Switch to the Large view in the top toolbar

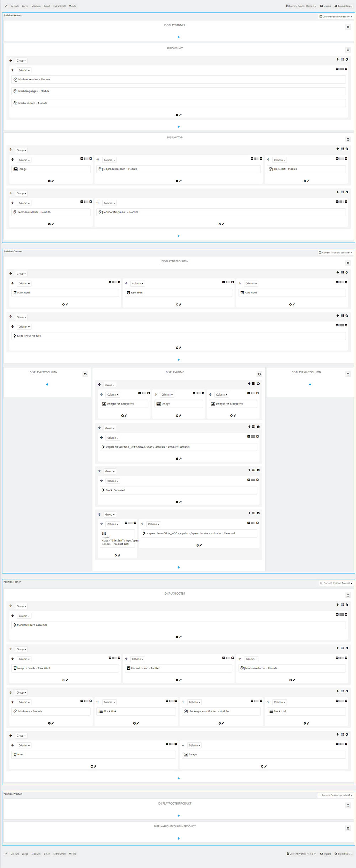[x=25, y=6]
